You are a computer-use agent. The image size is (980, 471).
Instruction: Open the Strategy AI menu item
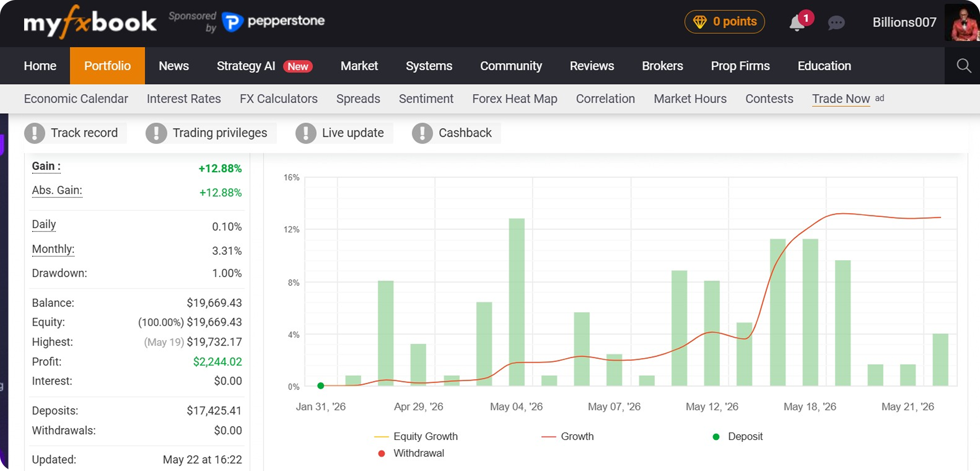264,66
